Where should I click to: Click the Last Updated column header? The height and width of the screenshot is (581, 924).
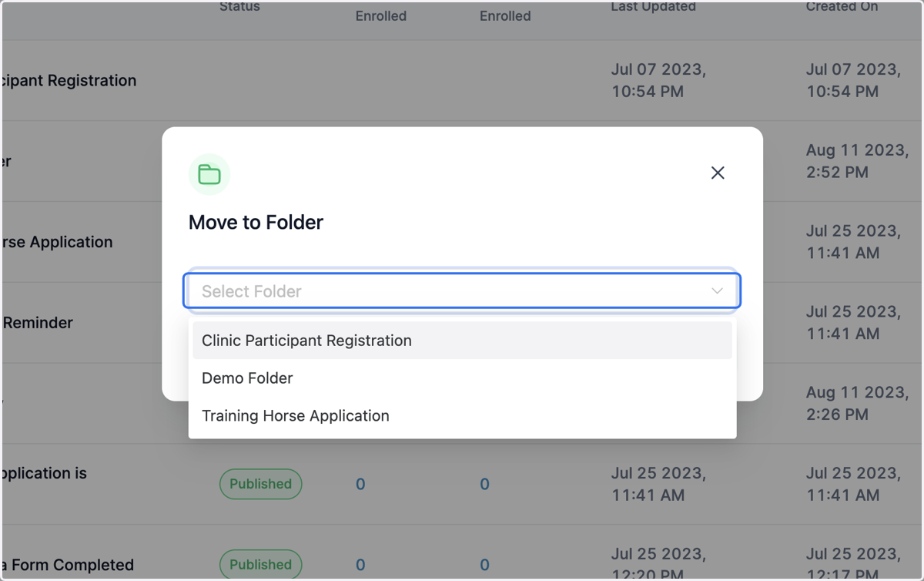(x=653, y=7)
